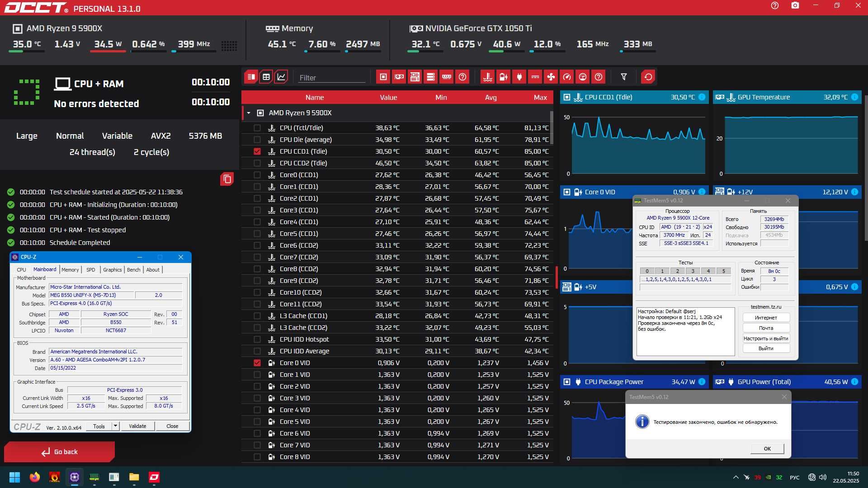This screenshot has width=868, height=488.
Task: Click Выйти button in TestMem5
Action: [766, 348]
